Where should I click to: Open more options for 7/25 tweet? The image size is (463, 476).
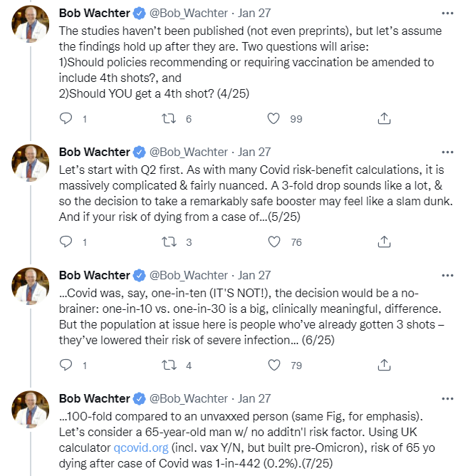pyautogui.click(x=447, y=398)
